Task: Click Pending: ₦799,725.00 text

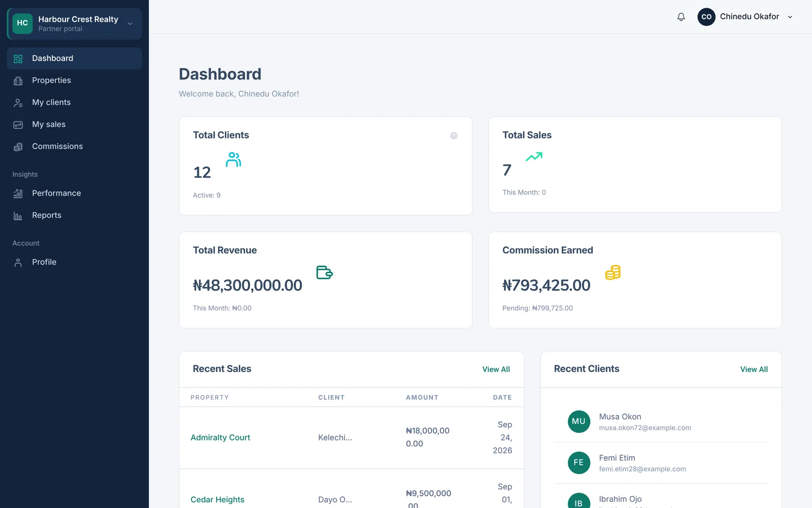Action: pos(537,308)
